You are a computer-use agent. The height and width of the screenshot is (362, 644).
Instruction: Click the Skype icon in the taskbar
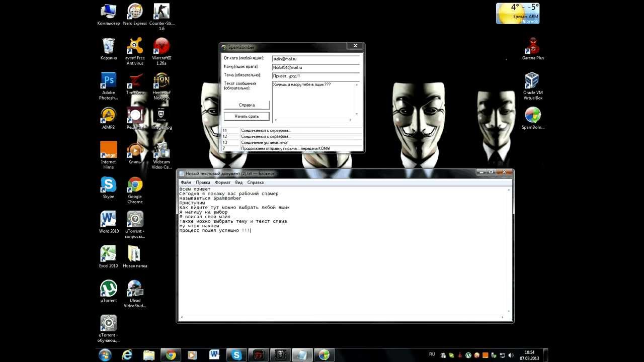click(236, 355)
